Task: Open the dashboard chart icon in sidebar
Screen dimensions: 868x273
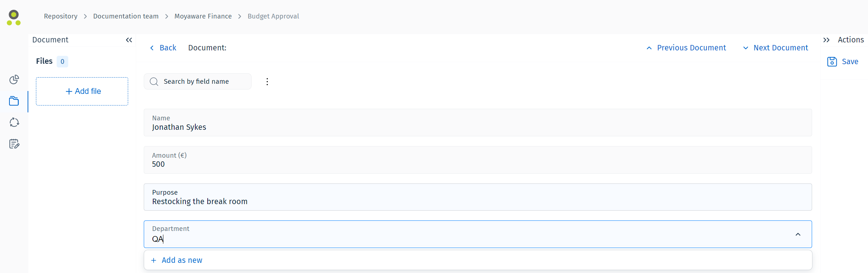Action: tap(14, 79)
